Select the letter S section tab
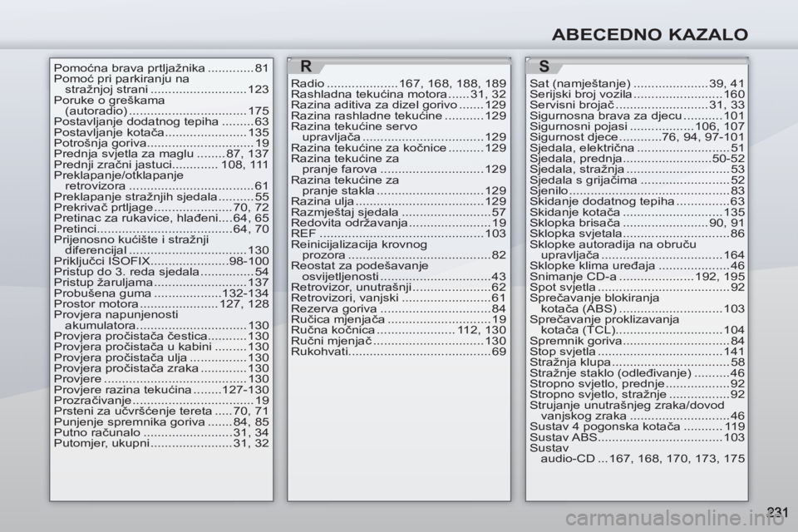Image resolution: width=798 pixels, height=532 pixels. pyautogui.click(x=544, y=66)
